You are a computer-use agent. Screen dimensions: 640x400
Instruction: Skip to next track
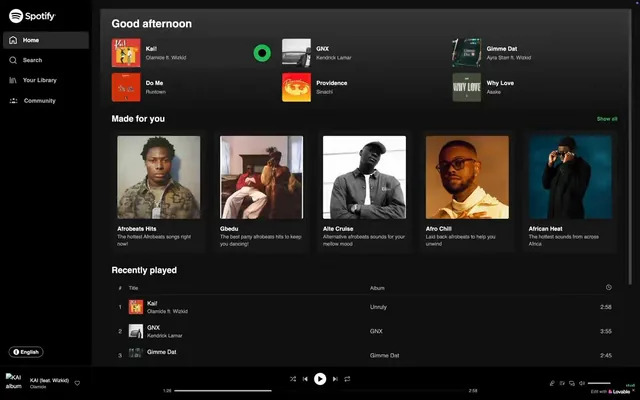(x=335, y=379)
